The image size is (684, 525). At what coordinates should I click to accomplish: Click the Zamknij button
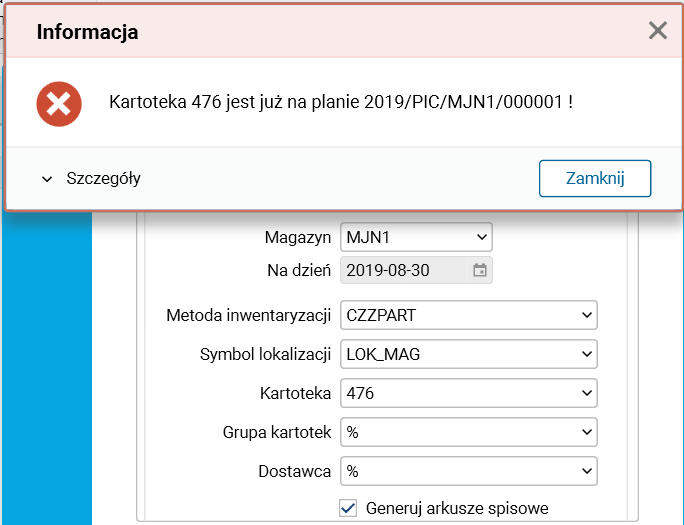point(595,178)
